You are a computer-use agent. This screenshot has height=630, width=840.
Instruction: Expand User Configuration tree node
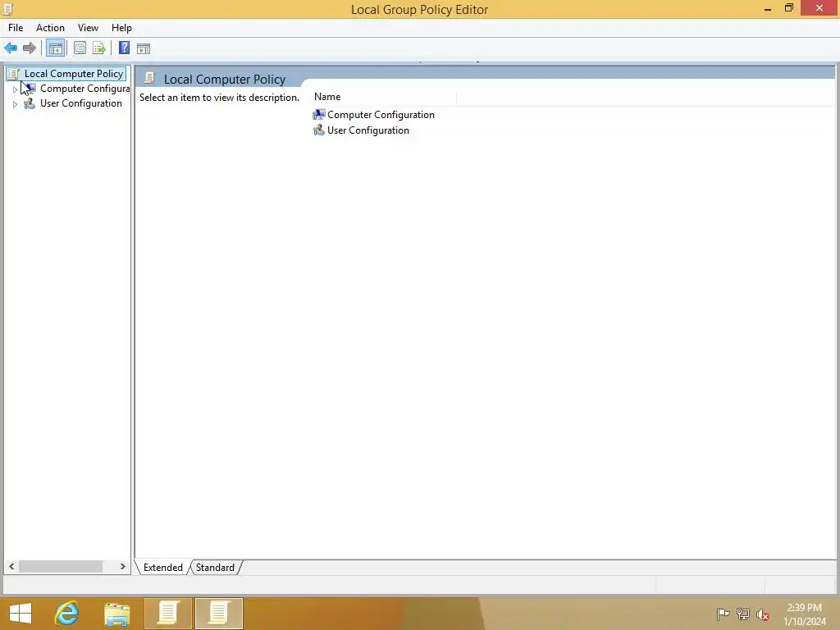click(x=15, y=104)
